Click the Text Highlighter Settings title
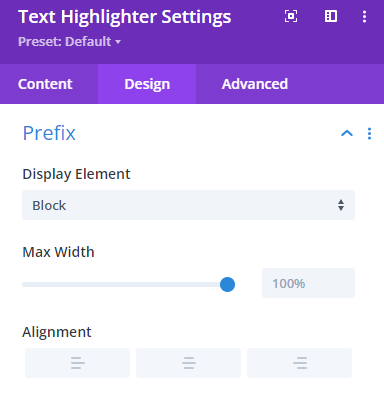The image size is (384, 396). 125,17
